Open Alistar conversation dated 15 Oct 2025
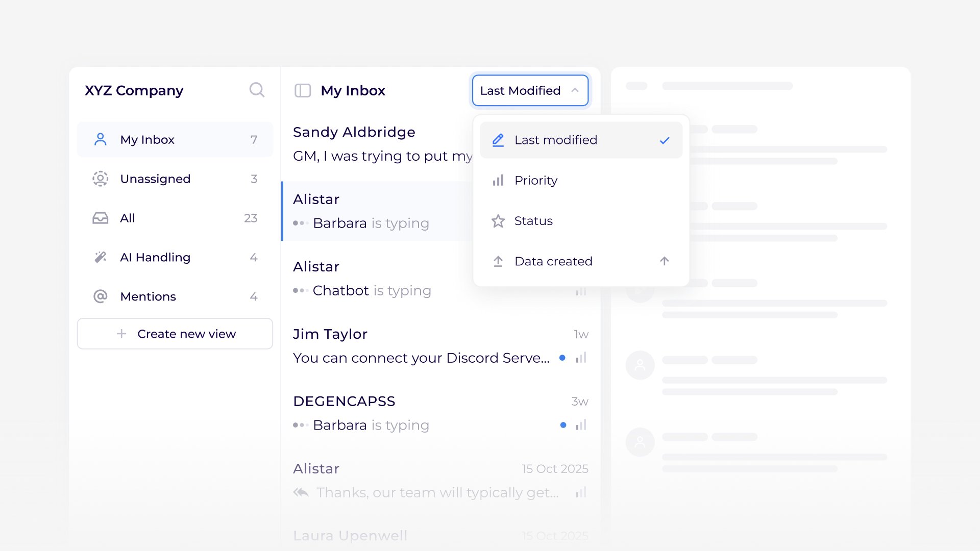 441,481
